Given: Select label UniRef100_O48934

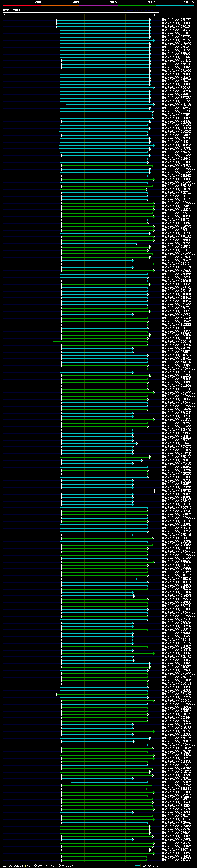Looking at the screenshot, I should click(x=177, y=108).
